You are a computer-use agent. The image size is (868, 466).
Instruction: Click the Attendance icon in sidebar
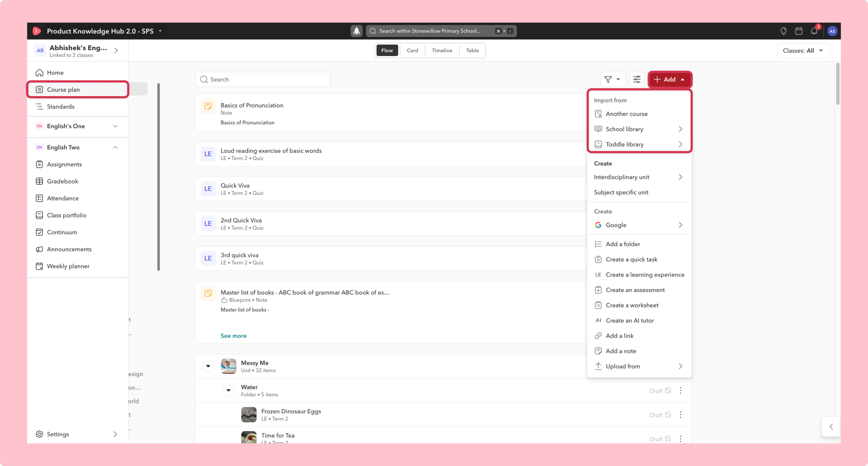click(x=39, y=198)
